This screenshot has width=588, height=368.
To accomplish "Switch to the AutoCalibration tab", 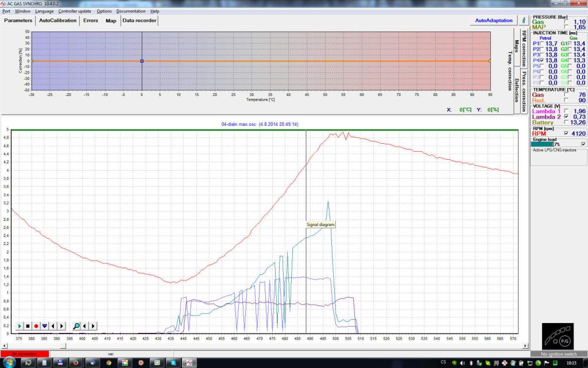I will point(57,21).
